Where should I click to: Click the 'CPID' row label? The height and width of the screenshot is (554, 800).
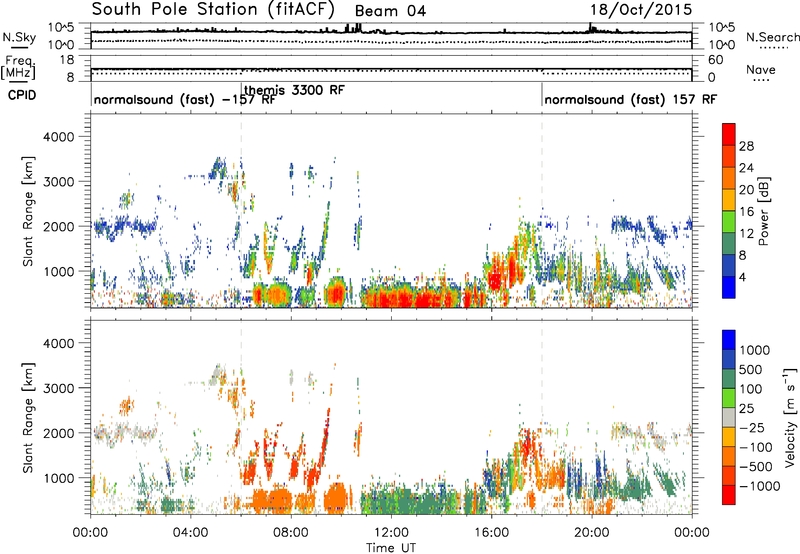pos(22,95)
